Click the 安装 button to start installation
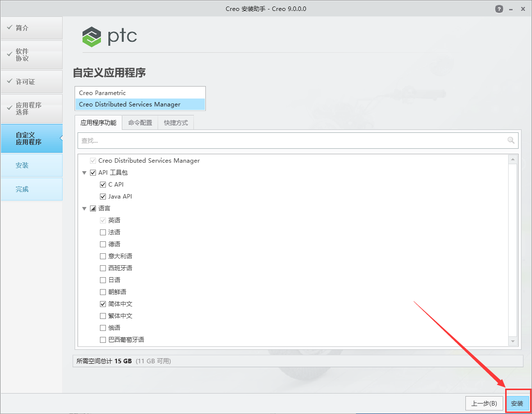The width and height of the screenshot is (532, 414). (x=517, y=403)
